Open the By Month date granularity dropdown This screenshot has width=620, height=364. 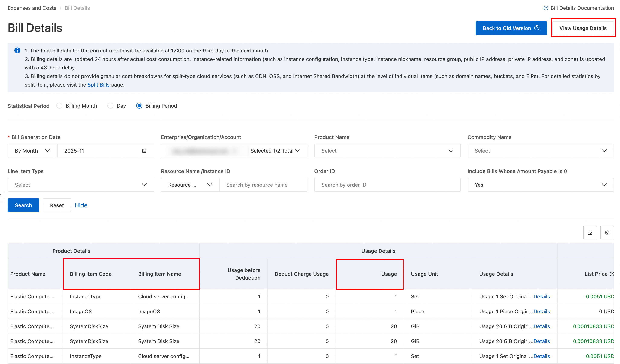tap(32, 151)
